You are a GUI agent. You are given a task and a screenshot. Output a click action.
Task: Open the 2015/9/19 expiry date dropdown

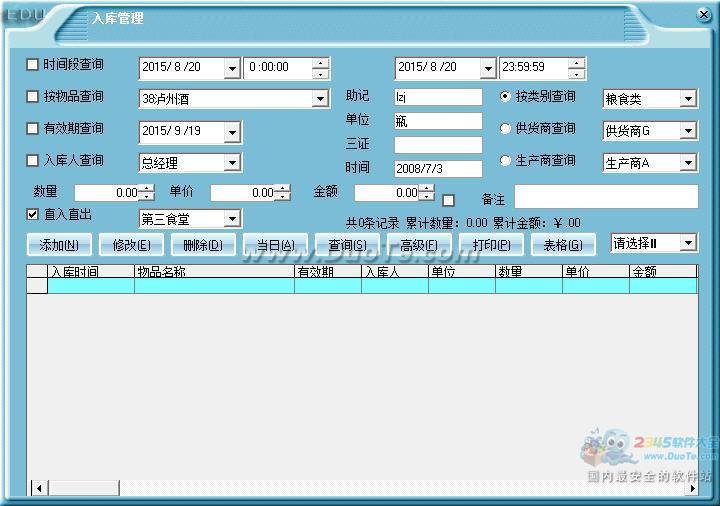[232, 133]
